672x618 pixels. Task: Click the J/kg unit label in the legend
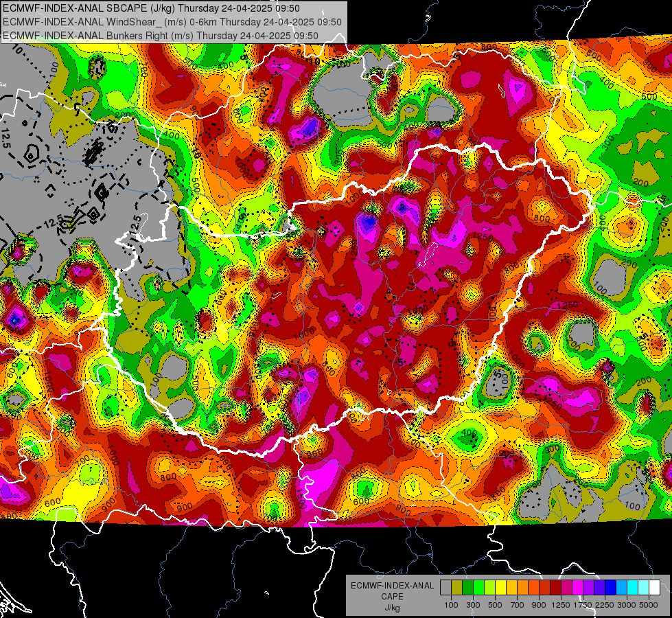coord(392,608)
